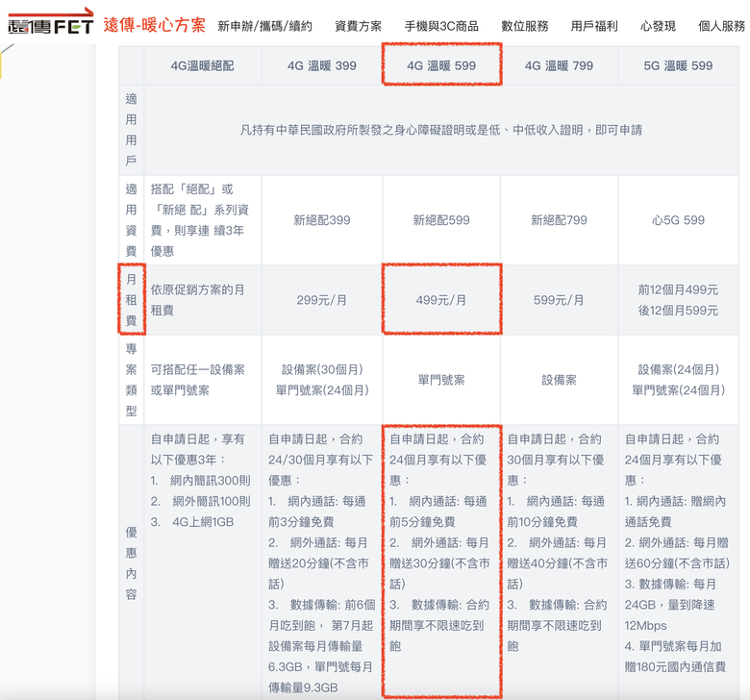Open the 遠傳-暖心方案 page title link

(155, 25)
